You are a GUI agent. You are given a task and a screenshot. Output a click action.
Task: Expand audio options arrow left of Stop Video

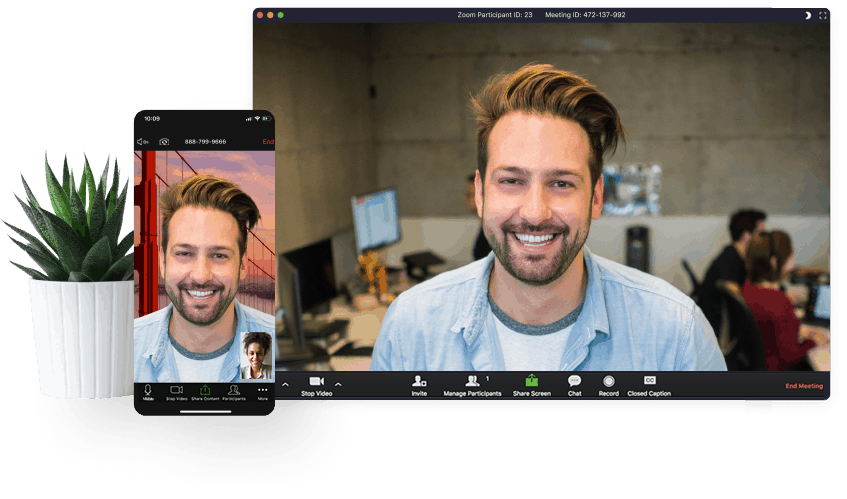(285, 384)
